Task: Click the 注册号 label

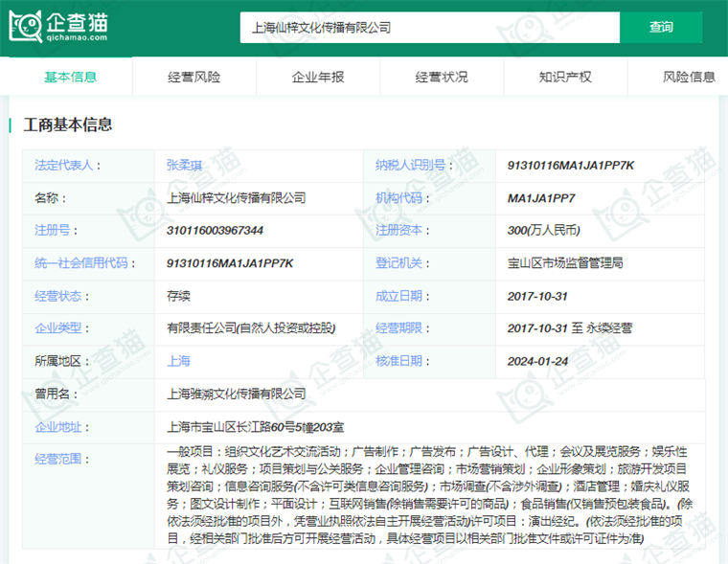Action: point(52,230)
